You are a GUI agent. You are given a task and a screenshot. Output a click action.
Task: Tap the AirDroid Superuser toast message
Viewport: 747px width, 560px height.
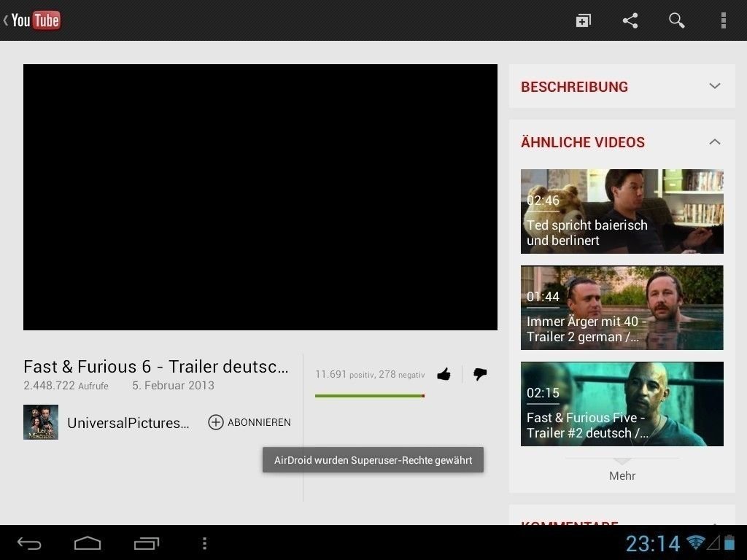pyautogui.click(x=373, y=460)
